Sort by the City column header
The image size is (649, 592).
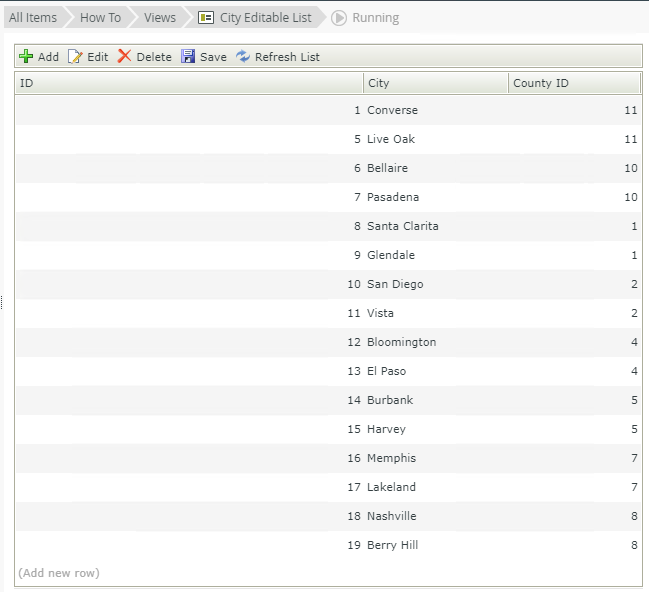pyautogui.click(x=436, y=83)
